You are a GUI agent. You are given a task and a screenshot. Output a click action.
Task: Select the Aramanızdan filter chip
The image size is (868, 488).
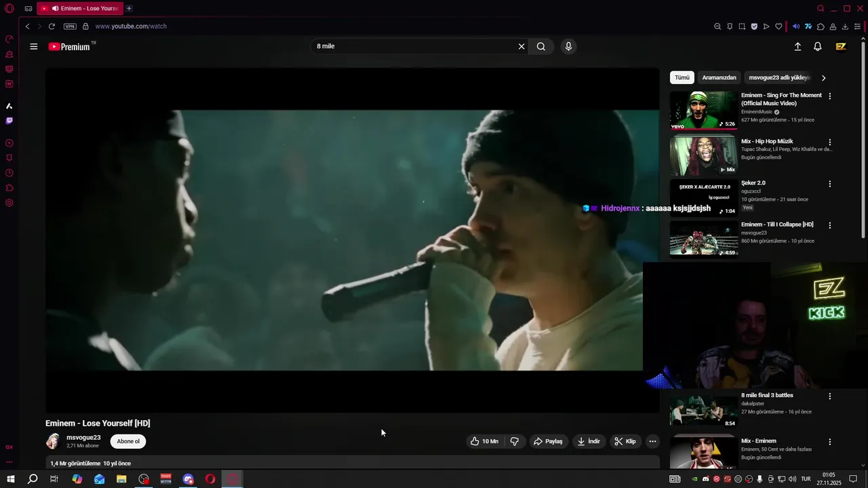[x=719, y=78]
